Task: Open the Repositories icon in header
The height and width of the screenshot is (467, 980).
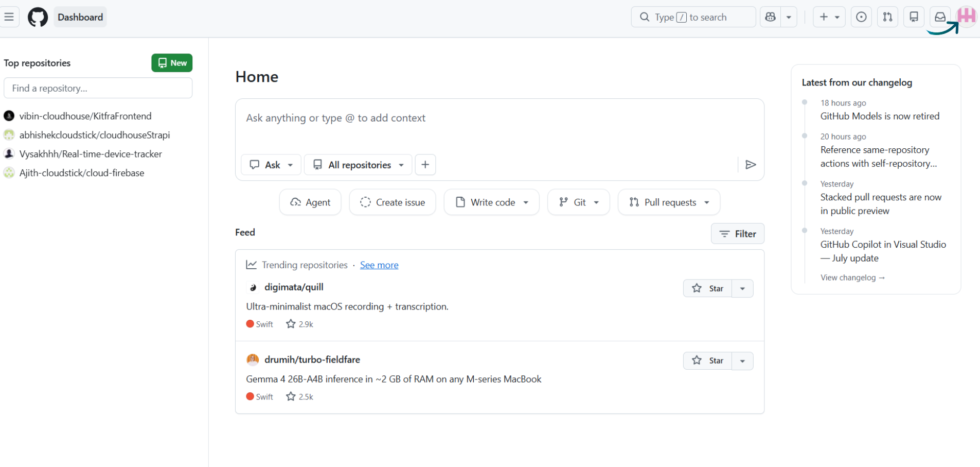Action: pos(914,17)
